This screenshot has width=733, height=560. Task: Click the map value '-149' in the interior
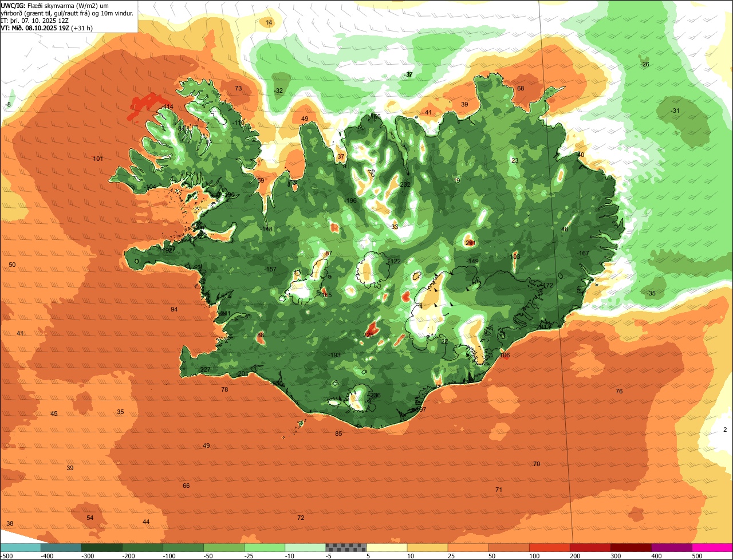(x=472, y=261)
